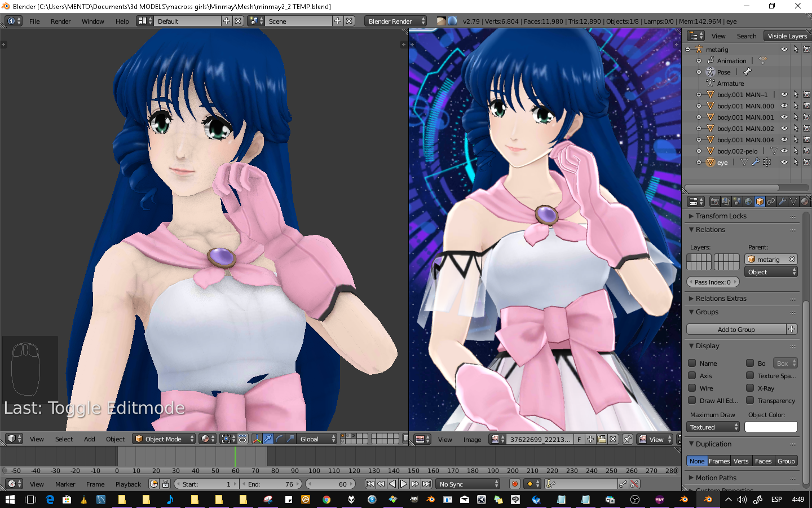
Task: Open the Modifiers wrench tab
Action: (x=782, y=202)
